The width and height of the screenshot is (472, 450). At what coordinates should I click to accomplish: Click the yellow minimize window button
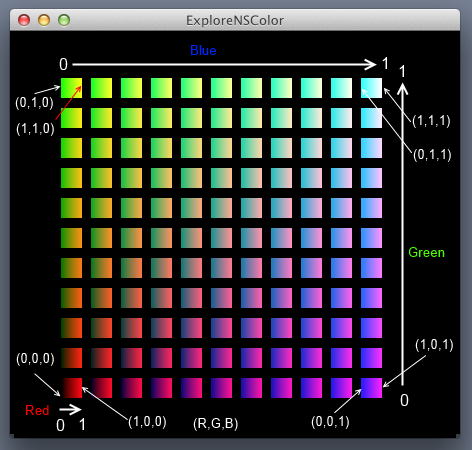(44, 20)
